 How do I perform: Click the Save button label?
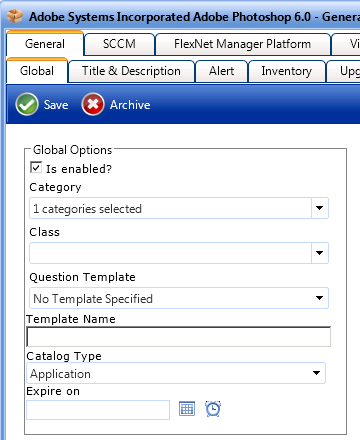point(56,105)
